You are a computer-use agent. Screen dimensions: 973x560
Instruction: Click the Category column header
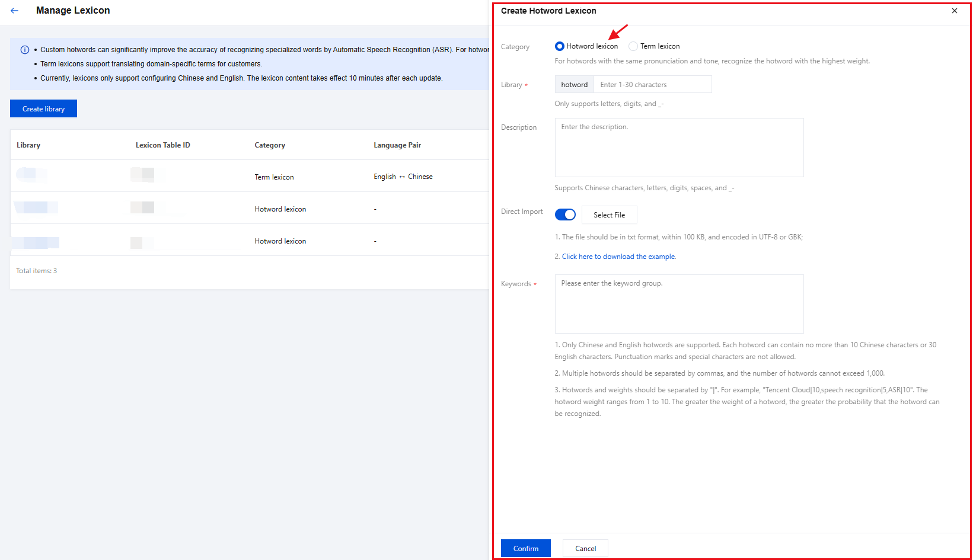(270, 145)
